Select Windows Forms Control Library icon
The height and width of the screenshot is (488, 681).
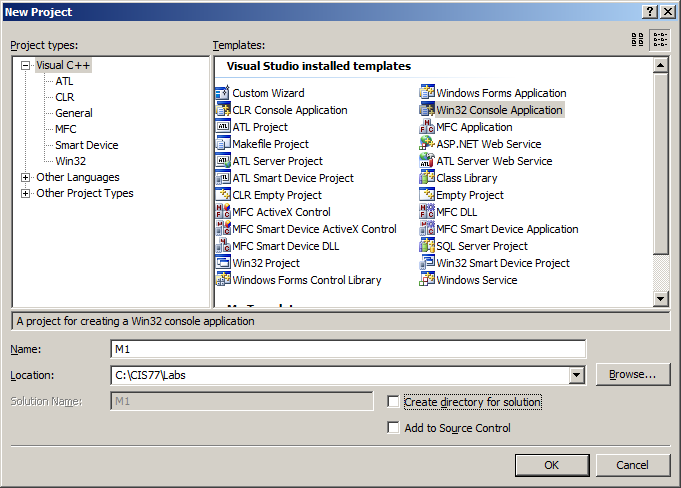coord(223,280)
